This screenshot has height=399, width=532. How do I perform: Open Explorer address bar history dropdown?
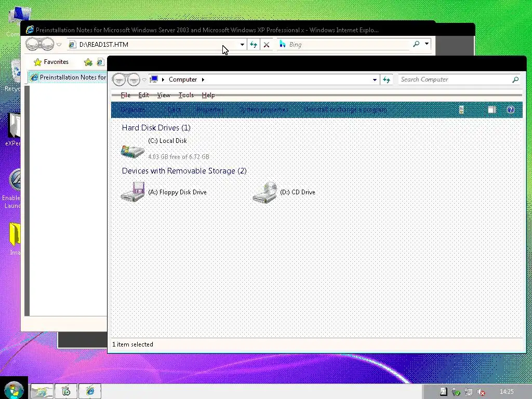(x=375, y=79)
